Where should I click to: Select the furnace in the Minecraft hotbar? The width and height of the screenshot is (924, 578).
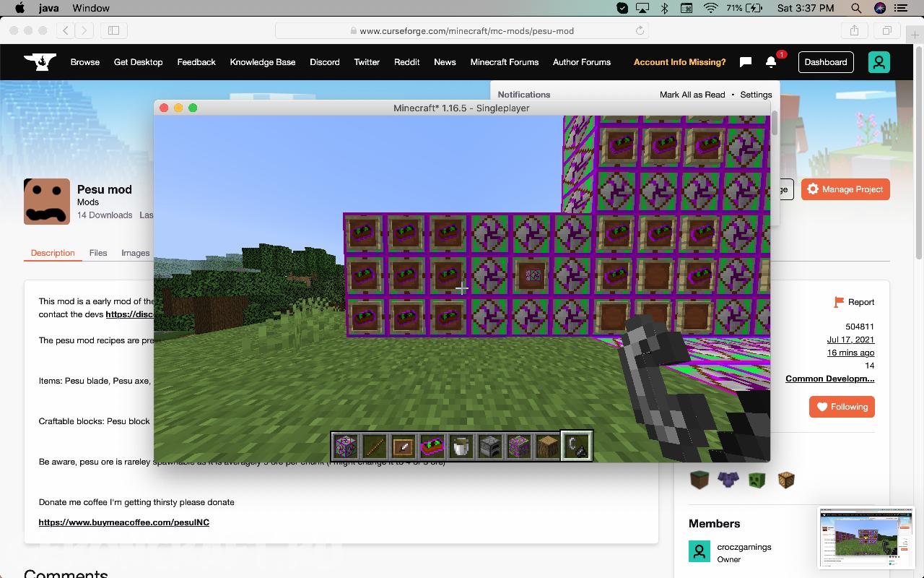[x=490, y=447]
